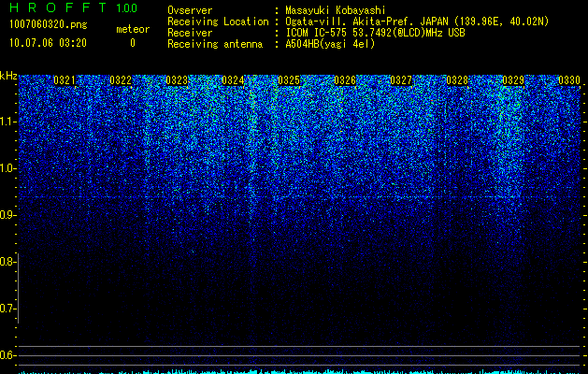Click the 0323 time marker
Screen dimensions: 588x374
pos(177,80)
